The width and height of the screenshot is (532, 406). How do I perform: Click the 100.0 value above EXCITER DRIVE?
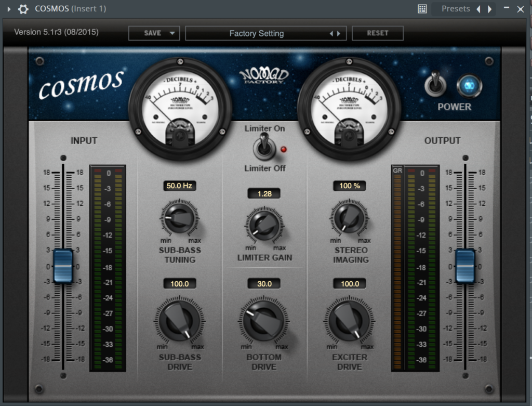point(350,284)
